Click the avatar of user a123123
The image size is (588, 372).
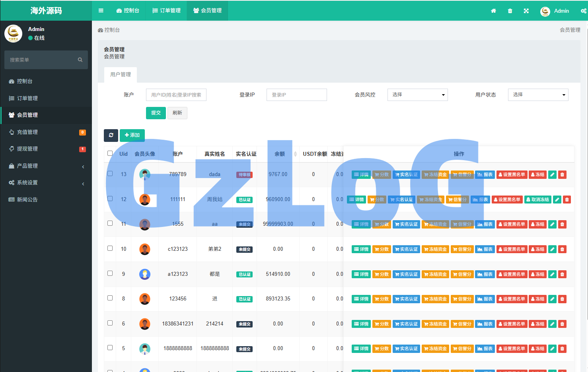coord(145,274)
